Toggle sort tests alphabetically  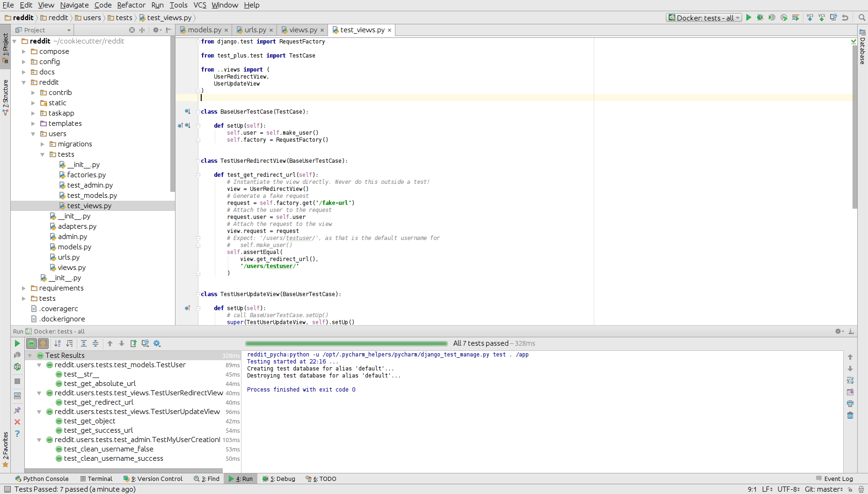(x=58, y=343)
